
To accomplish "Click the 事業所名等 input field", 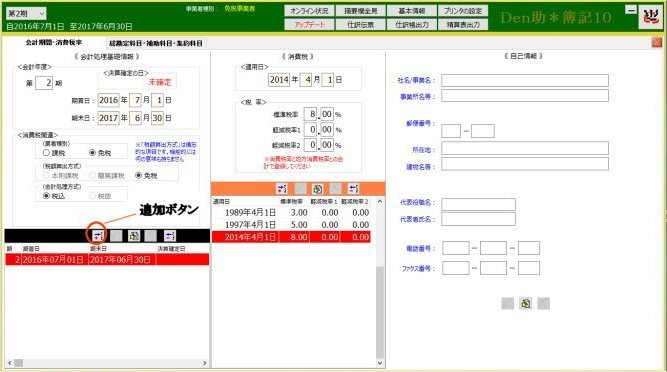I will coord(525,95).
